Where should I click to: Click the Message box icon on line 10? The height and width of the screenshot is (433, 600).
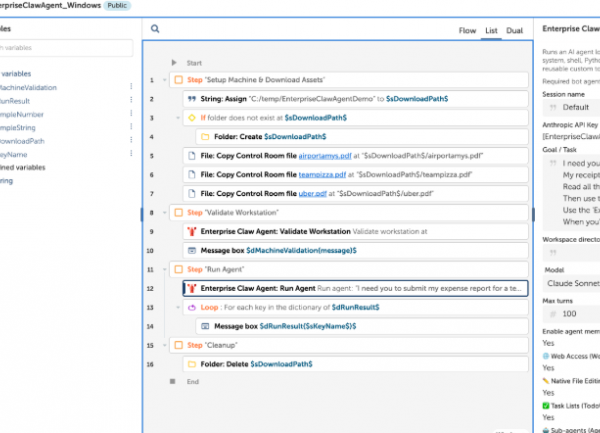[x=192, y=251]
